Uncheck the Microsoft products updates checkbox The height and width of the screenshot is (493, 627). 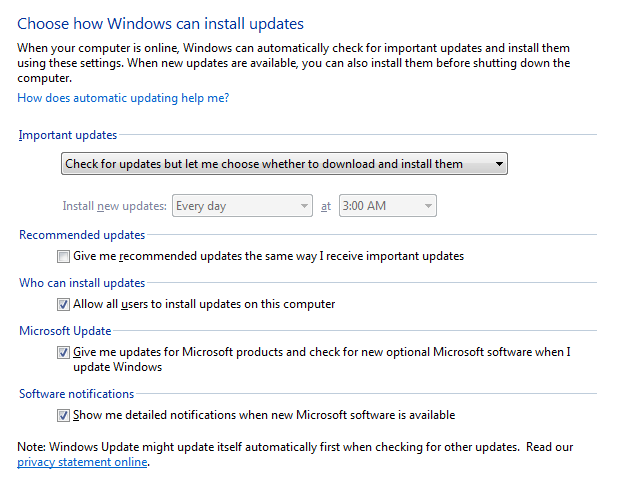(x=64, y=352)
